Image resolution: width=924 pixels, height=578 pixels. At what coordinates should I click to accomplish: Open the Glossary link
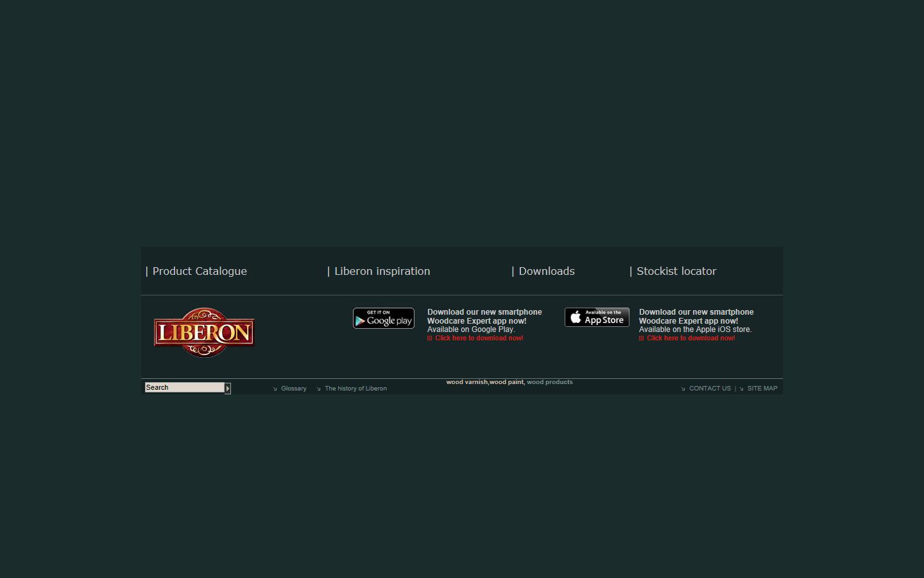point(294,389)
